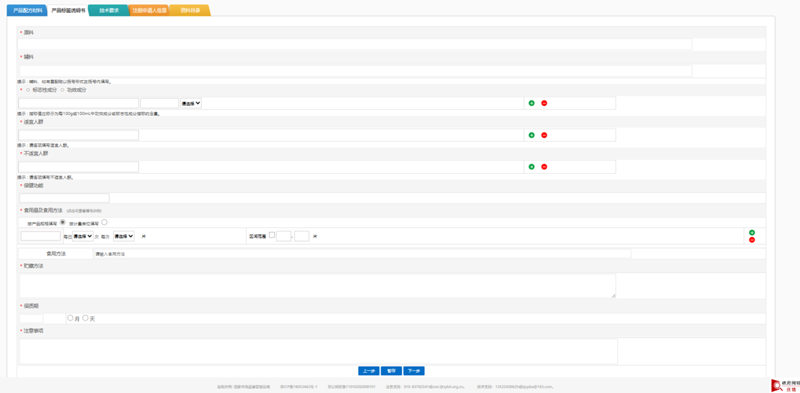Open the 每次 unit 请选择 dropdown

(x=124, y=236)
